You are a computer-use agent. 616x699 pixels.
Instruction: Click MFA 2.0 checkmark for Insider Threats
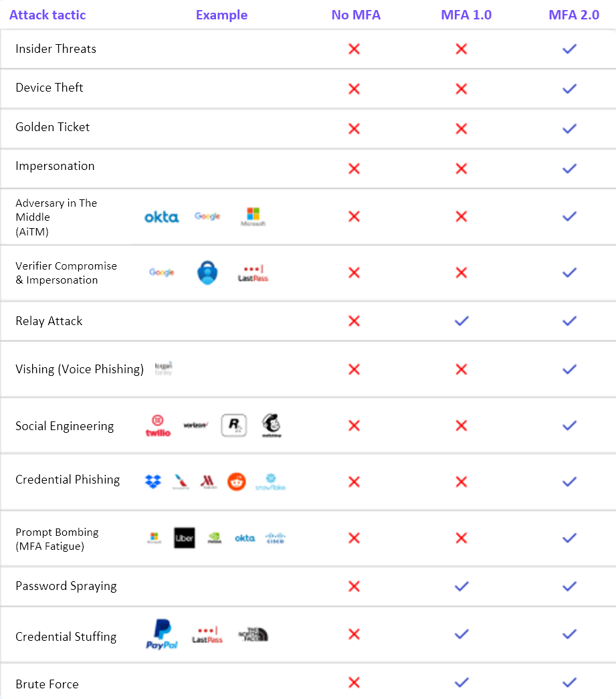coord(569,49)
